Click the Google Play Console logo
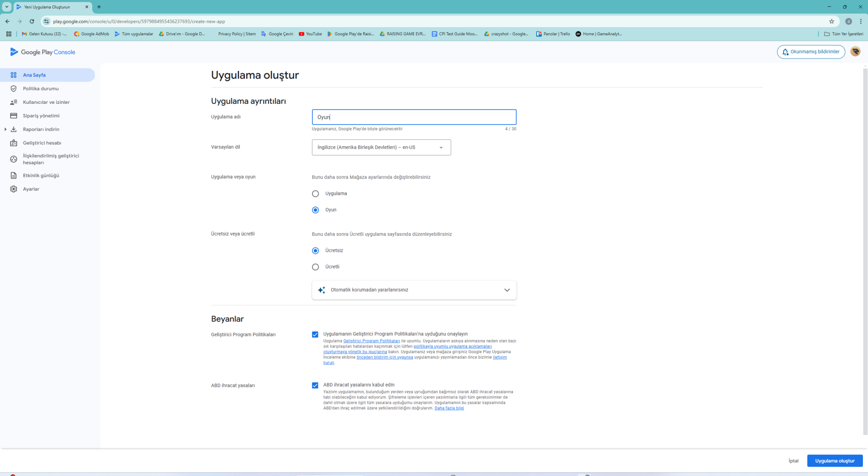This screenshot has height=476, width=868. tap(43, 52)
